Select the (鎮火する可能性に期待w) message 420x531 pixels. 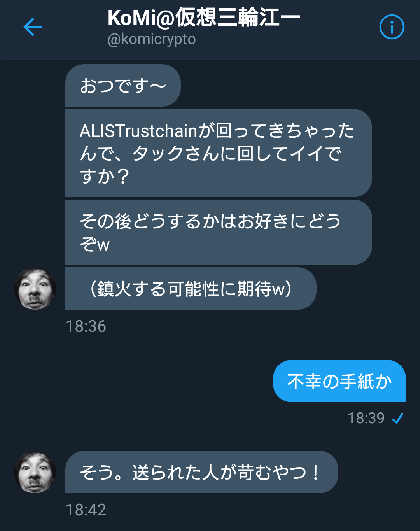click(x=191, y=289)
